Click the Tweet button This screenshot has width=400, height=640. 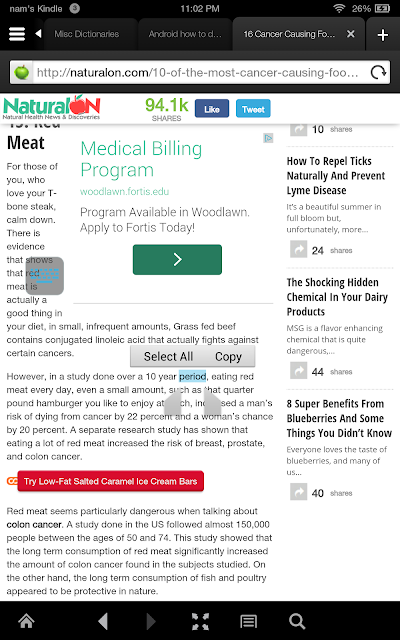[x=253, y=109]
